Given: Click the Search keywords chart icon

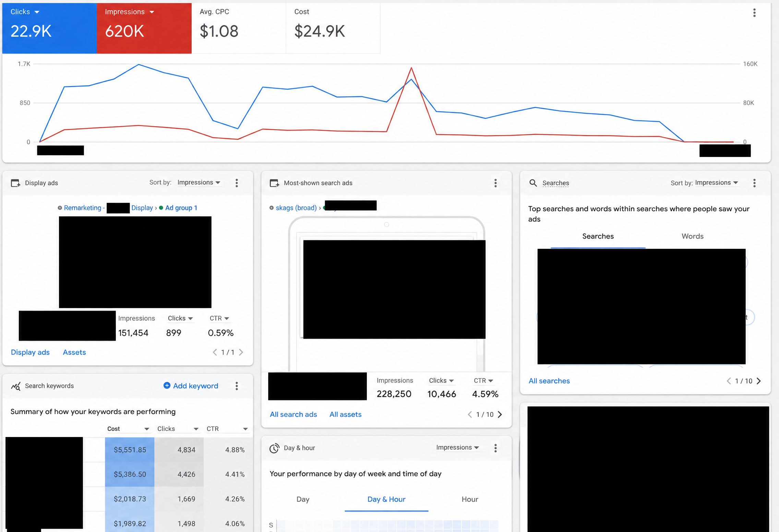Looking at the screenshot, I should [16, 386].
